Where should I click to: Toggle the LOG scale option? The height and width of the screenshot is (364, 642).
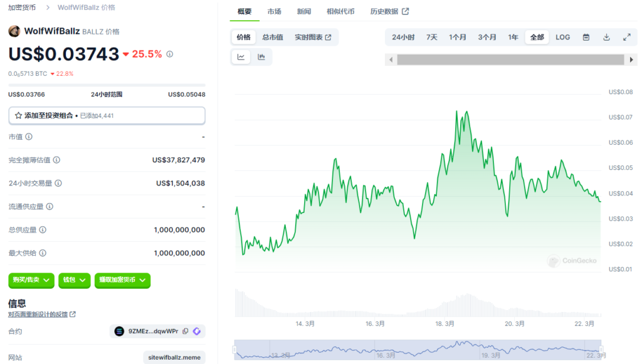tap(562, 38)
